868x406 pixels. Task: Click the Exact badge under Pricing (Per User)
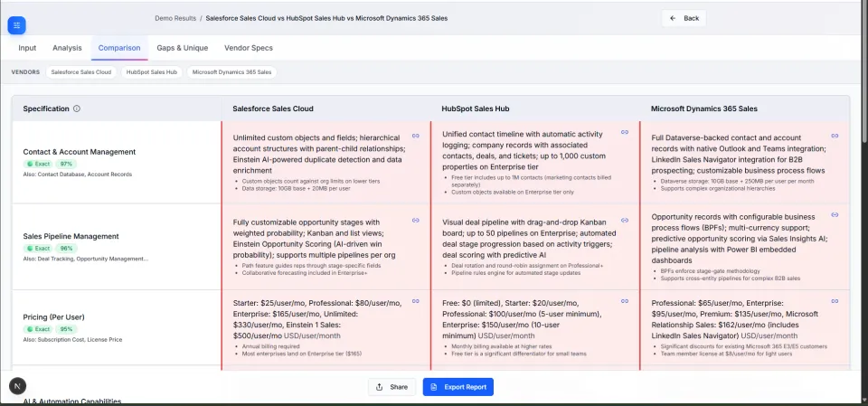(38, 329)
